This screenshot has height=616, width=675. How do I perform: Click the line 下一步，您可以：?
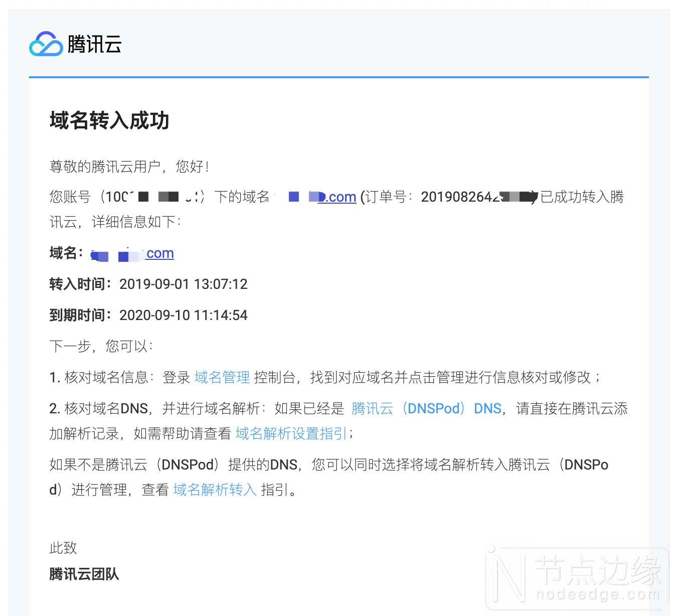pyautogui.click(x=102, y=346)
